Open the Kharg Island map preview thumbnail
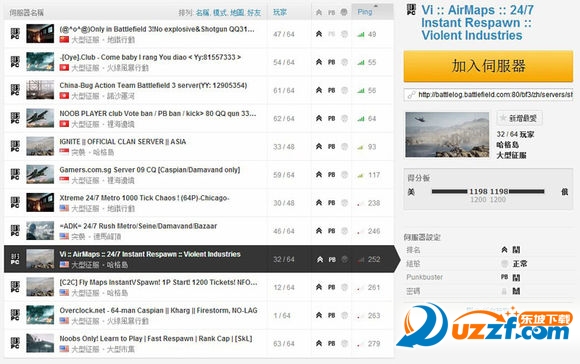Image resolution: width=580 pixels, height=364 pixels. coord(447,135)
